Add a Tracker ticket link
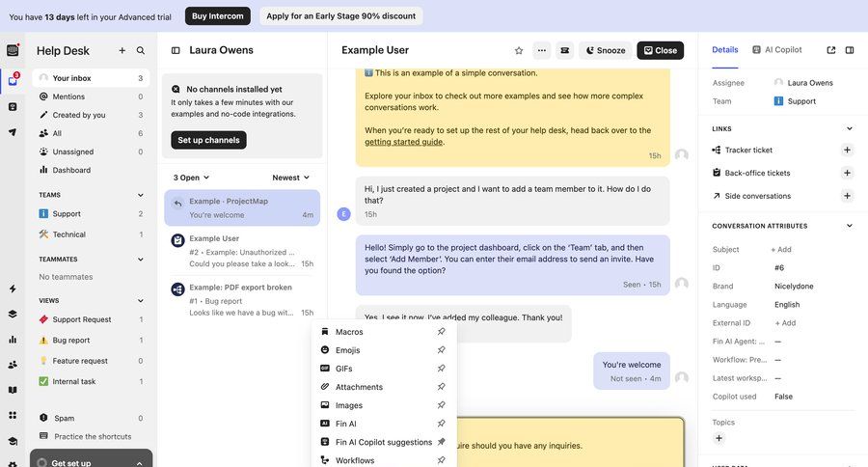Screen dimensions: 868x467 [847, 150]
